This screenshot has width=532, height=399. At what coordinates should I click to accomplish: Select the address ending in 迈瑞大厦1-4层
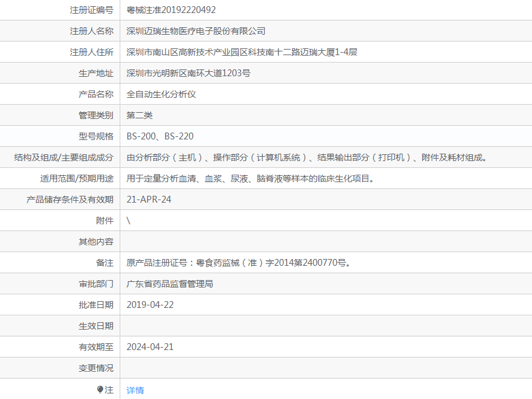point(242,52)
